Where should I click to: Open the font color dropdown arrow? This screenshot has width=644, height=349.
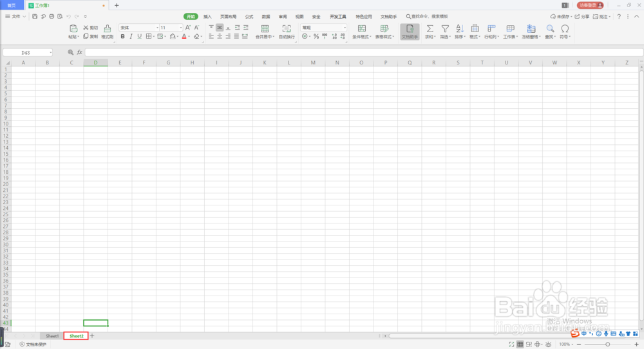pyautogui.click(x=189, y=37)
